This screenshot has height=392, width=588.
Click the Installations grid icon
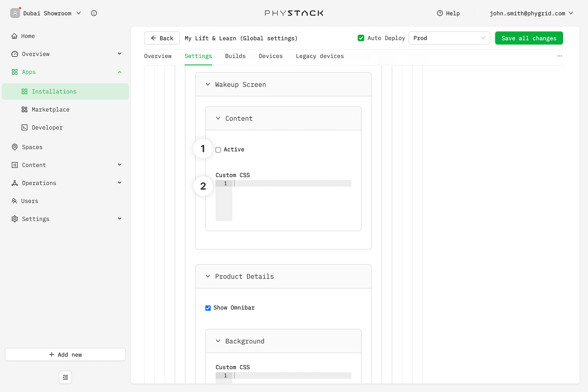click(24, 91)
